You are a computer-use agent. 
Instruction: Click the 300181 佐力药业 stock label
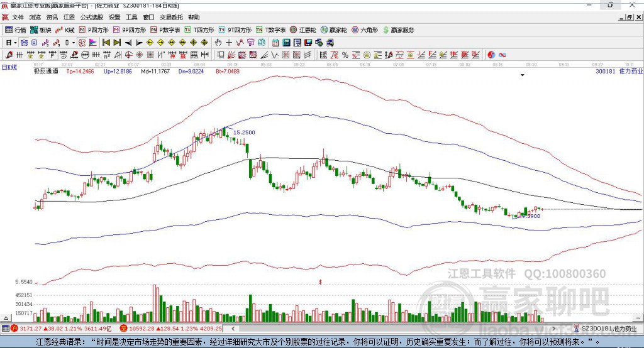[x=619, y=71]
